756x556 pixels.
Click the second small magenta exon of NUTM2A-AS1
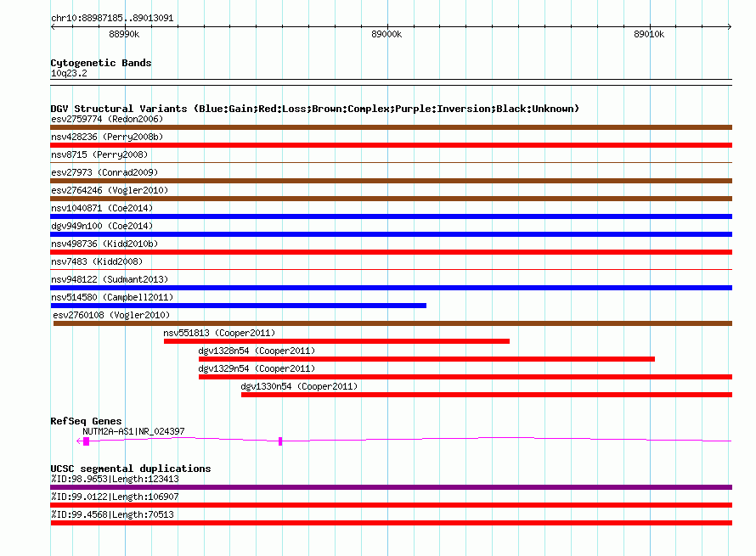280,441
